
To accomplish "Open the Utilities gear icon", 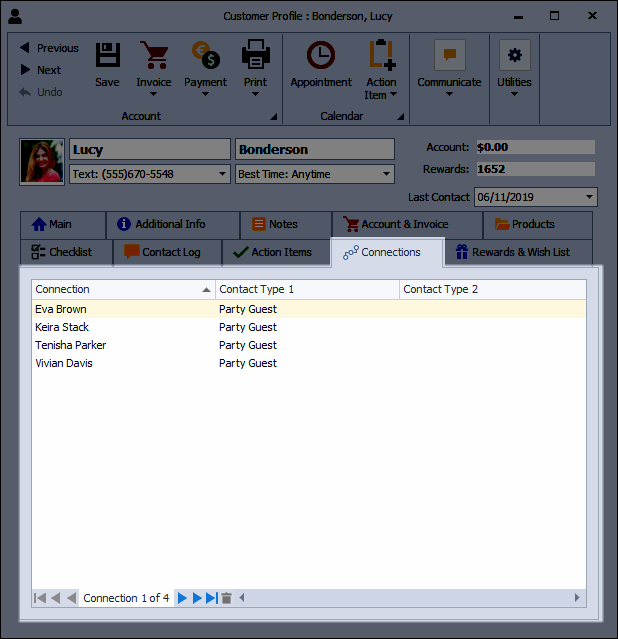I will [514, 55].
